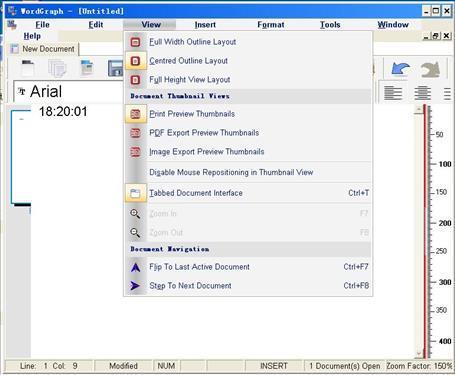Screen dimensions: 455x375
Task: Click the INSERT mode status indicator
Action: pyautogui.click(x=274, y=366)
